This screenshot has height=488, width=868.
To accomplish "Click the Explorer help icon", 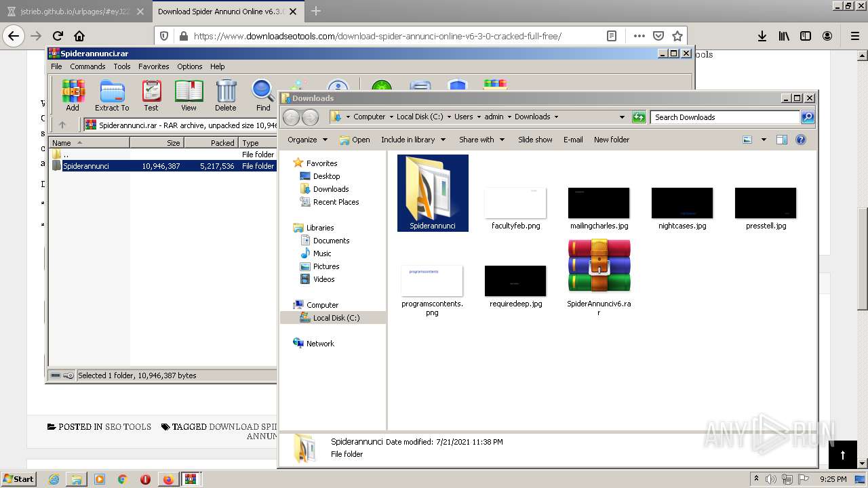I will pyautogui.click(x=801, y=140).
